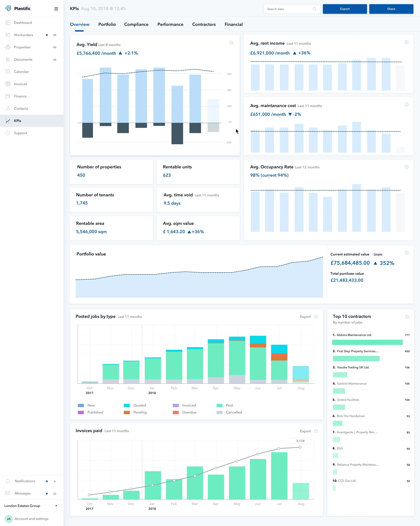420x526 pixels.
Task: Open the Financial tab
Action: [233, 24]
